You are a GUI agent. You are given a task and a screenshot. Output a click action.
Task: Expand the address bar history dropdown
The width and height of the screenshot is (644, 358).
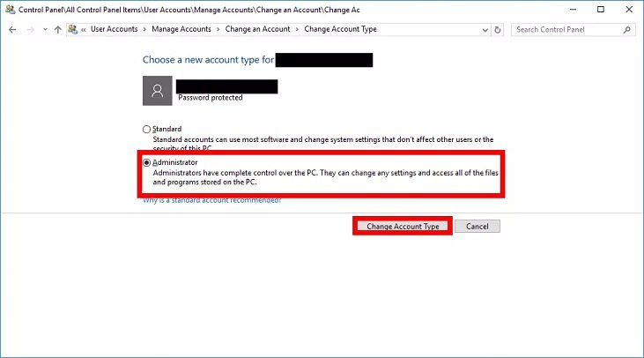point(484,29)
